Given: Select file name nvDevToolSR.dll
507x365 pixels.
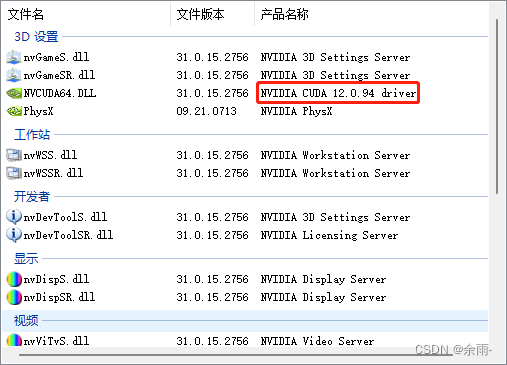Looking at the screenshot, I should pos(68,235).
